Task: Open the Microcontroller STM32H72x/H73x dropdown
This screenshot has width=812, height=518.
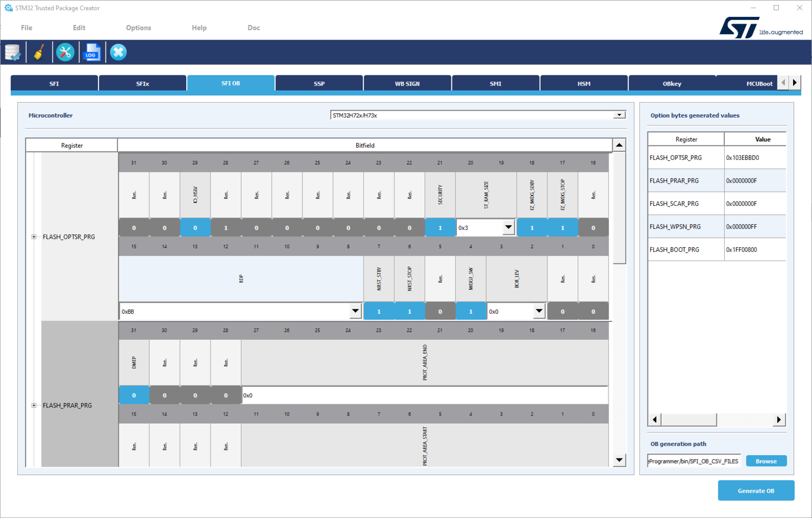Action: pyautogui.click(x=478, y=115)
